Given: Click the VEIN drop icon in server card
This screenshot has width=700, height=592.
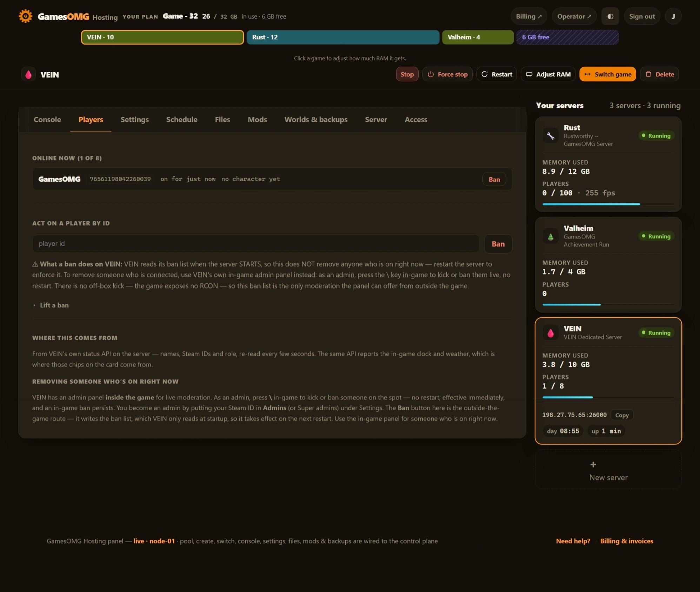Looking at the screenshot, I should click(x=551, y=332).
